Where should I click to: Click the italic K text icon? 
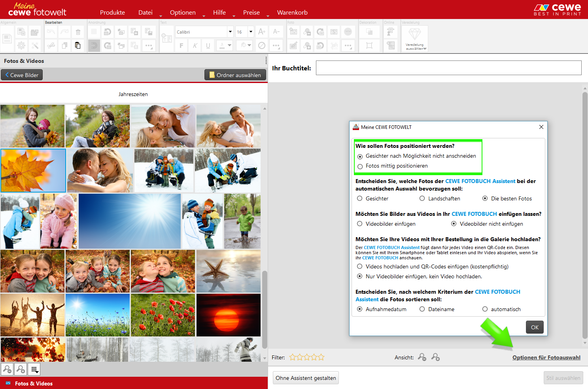(x=195, y=45)
